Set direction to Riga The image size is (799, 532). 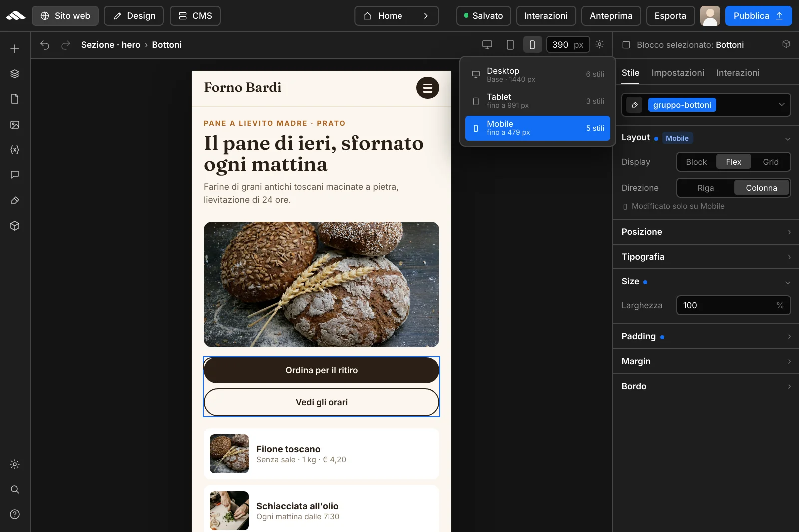click(x=706, y=188)
